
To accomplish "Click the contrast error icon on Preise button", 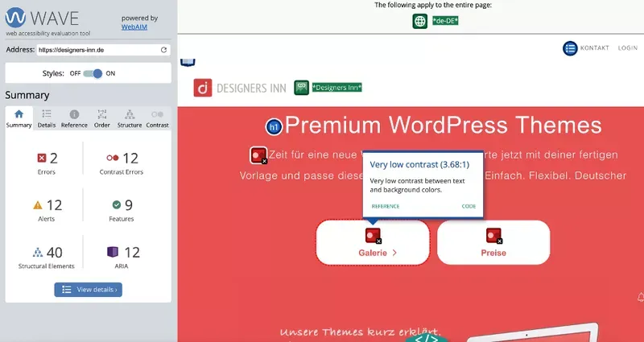I will click(x=493, y=236).
